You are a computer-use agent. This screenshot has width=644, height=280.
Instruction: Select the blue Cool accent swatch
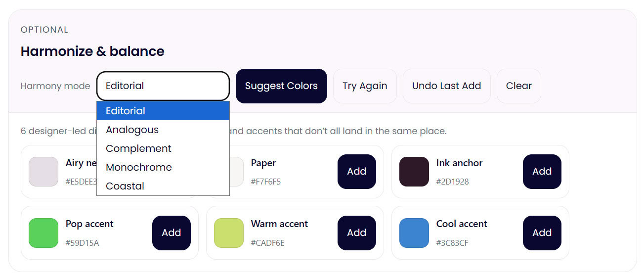coord(414,233)
